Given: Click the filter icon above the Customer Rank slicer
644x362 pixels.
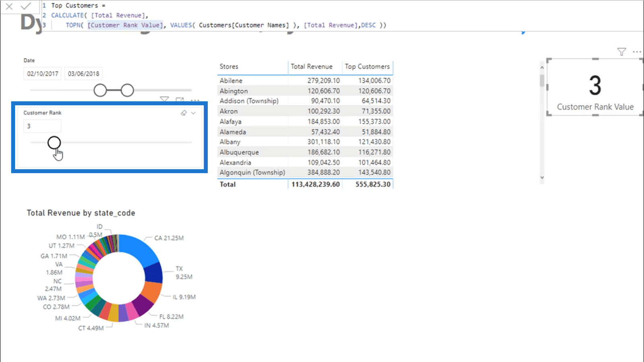Looking at the screenshot, I should click(164, 99).
